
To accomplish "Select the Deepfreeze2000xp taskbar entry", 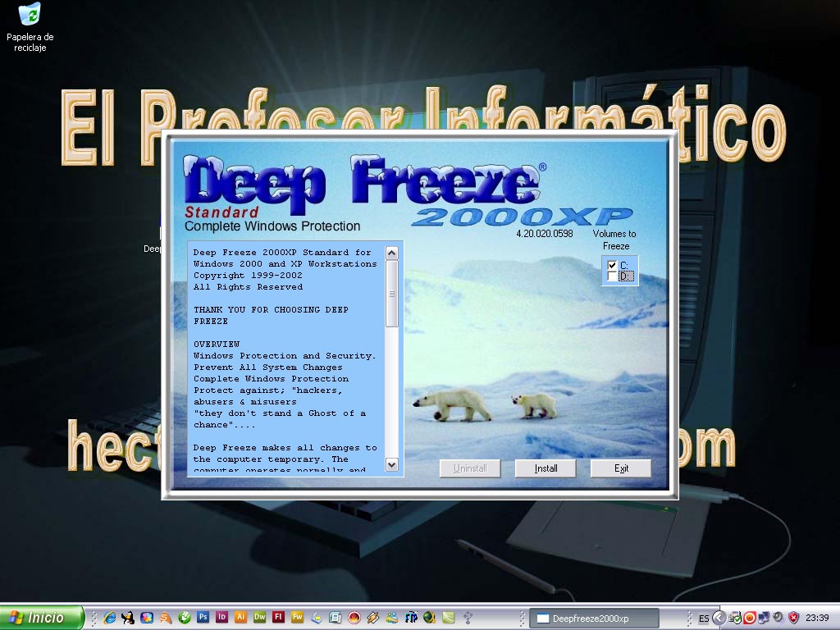I will (x=595, y=617).
